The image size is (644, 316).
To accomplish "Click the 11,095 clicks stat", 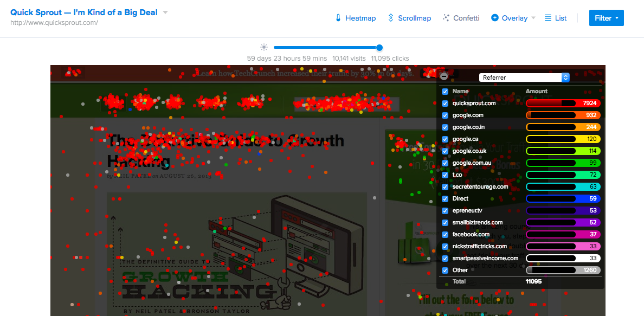I will (x=390, y=59).
